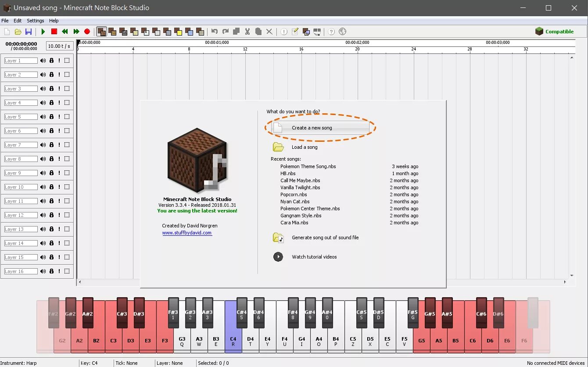This screenshot has height=367, width=588.
Task: Click the new song toolbar icon
Action: click(7, 32)
